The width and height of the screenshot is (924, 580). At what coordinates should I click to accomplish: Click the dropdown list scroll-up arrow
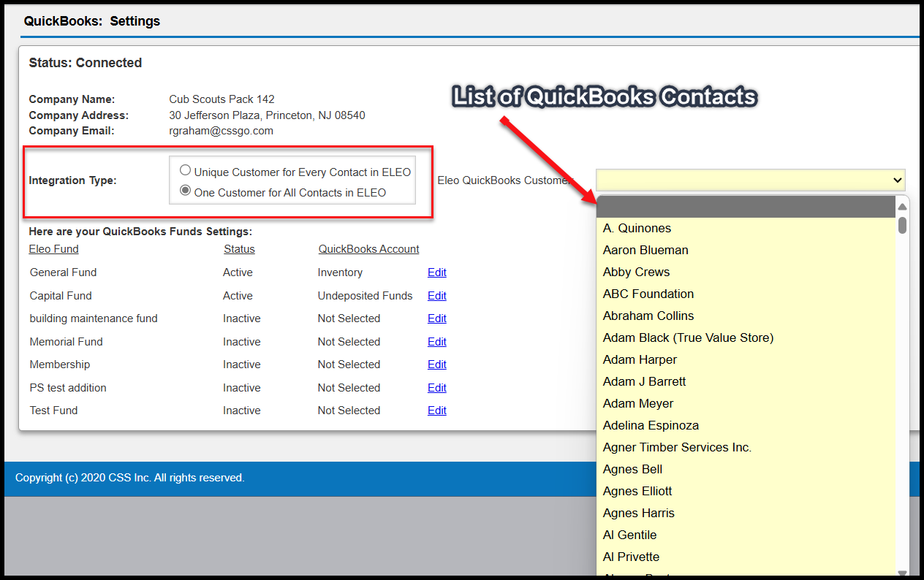902,206
